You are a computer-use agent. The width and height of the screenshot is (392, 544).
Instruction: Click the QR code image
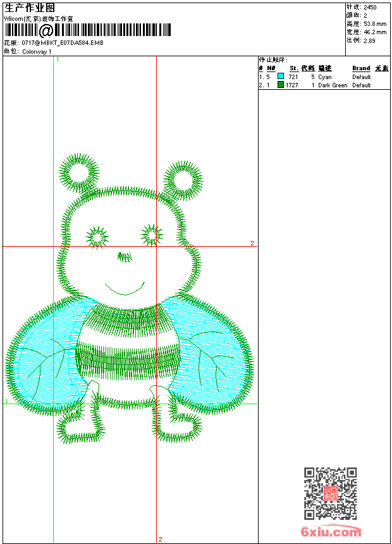point(330,493)
